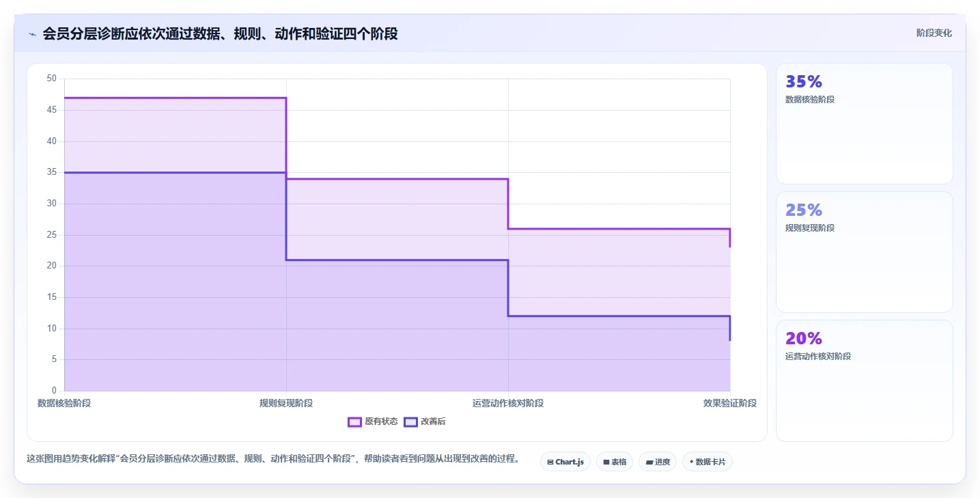The height and width of the screenshot is (498, 980).
Task: Click the 规则复现阶段 axis label
Action: 286,403
